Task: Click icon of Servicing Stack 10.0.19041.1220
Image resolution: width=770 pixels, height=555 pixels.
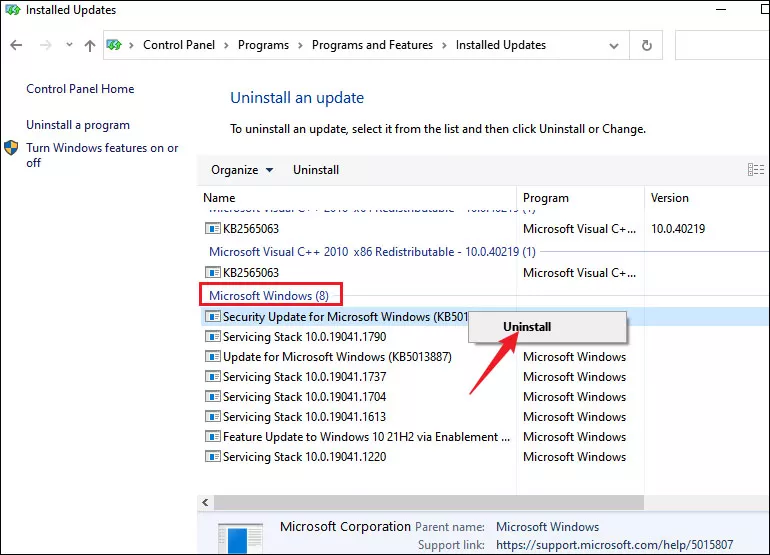Action: click(x=213, y=457)
